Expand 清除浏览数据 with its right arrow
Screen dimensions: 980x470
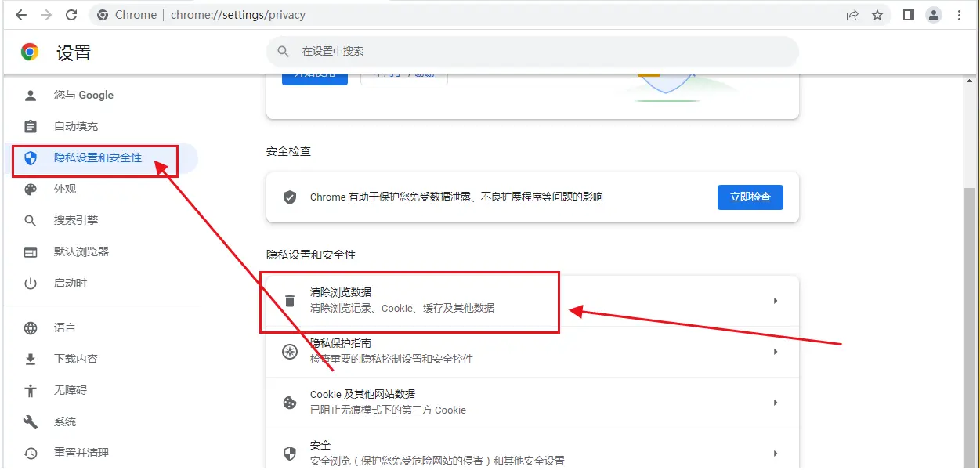point(775,301)
